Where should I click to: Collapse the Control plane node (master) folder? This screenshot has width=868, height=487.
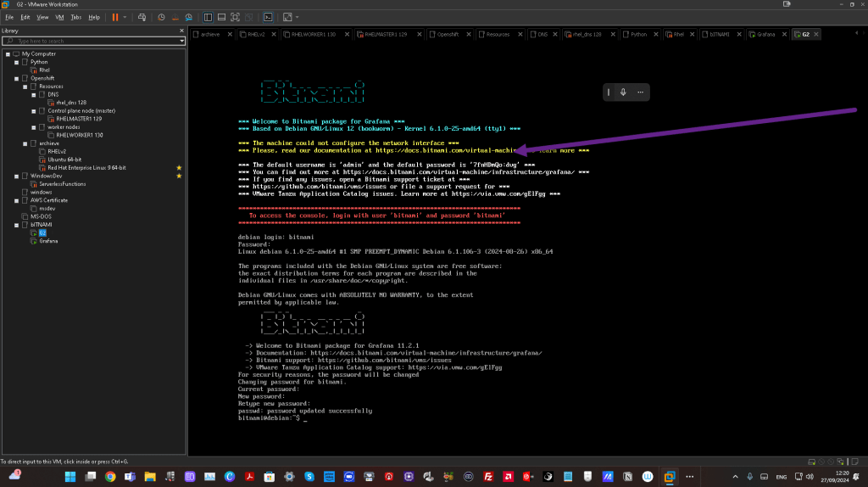point(34,111)
